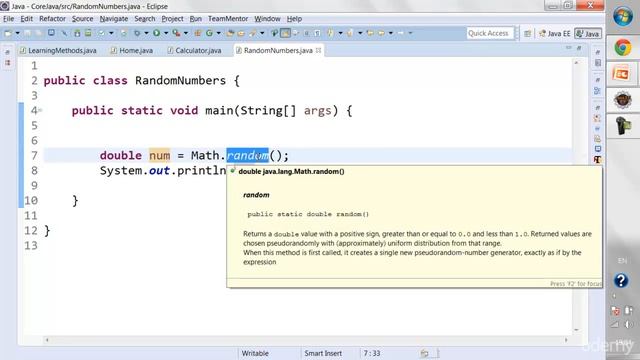640x360 pixels.
Task: Click the Quick Access field
Action: coord(489,33)
